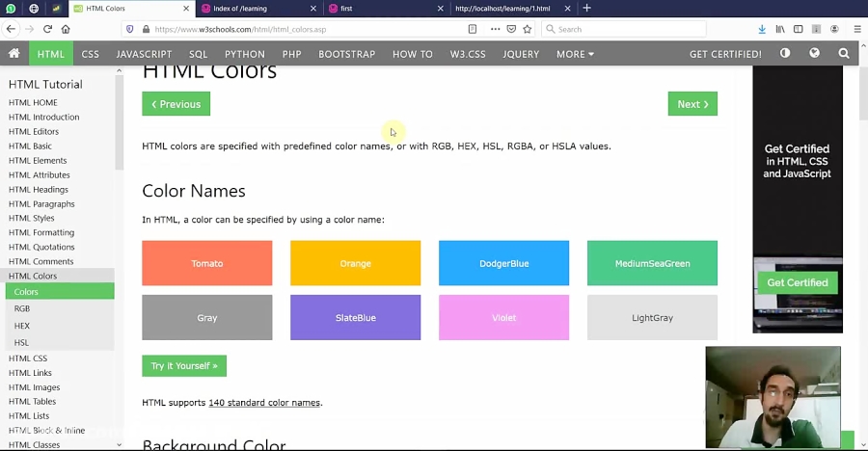The image size is (868, 451).
Task: Open browser home page icon
Action: coord(66,29)
